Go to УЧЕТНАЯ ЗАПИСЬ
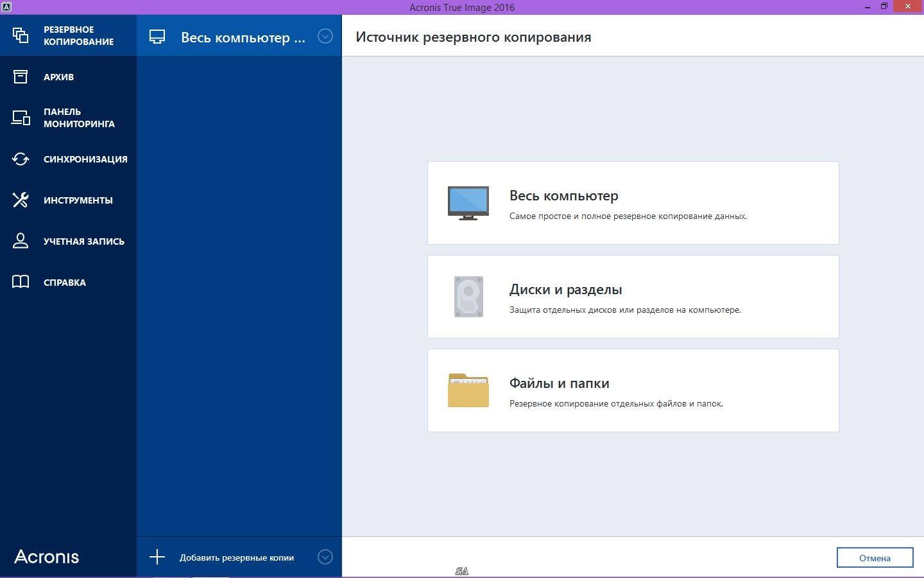This screenshot has height=578, width=924. 68,241
